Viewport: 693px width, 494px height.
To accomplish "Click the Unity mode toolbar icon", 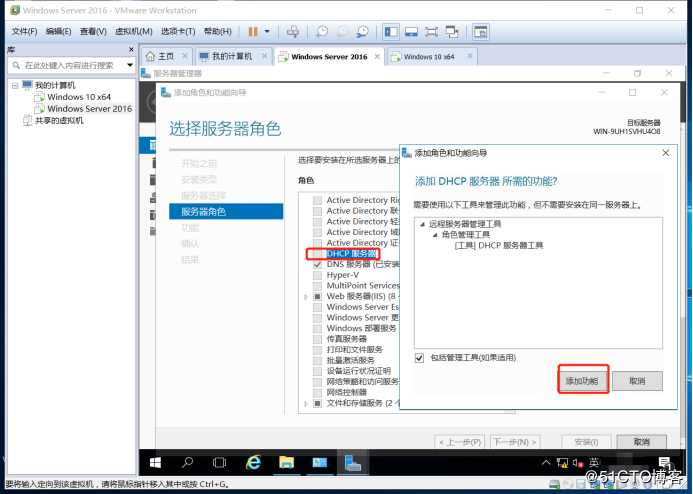I will pos(452,32).
